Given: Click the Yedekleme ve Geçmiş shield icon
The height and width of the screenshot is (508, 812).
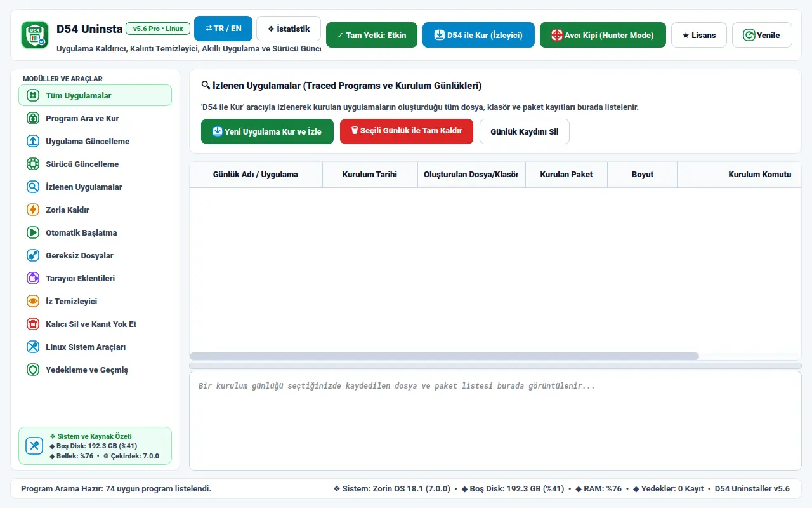Looking at the screenshot, I should click(x=33, y=370).
